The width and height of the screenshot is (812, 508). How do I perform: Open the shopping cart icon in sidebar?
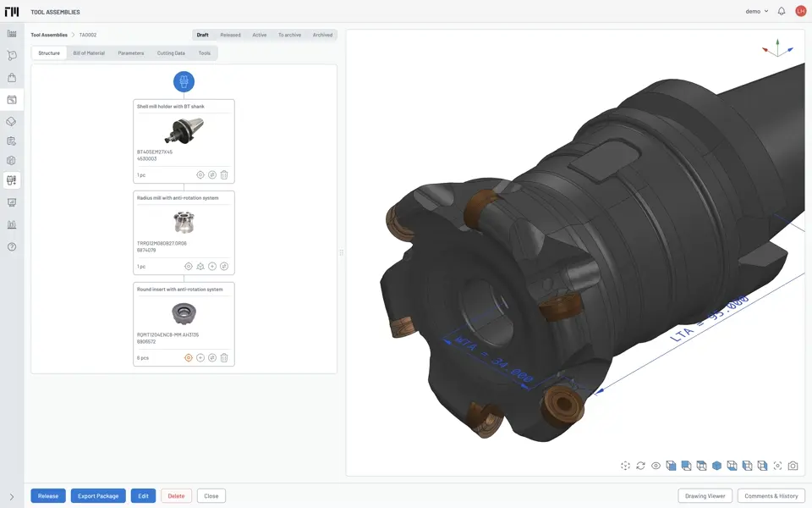[x=11, y=56]
